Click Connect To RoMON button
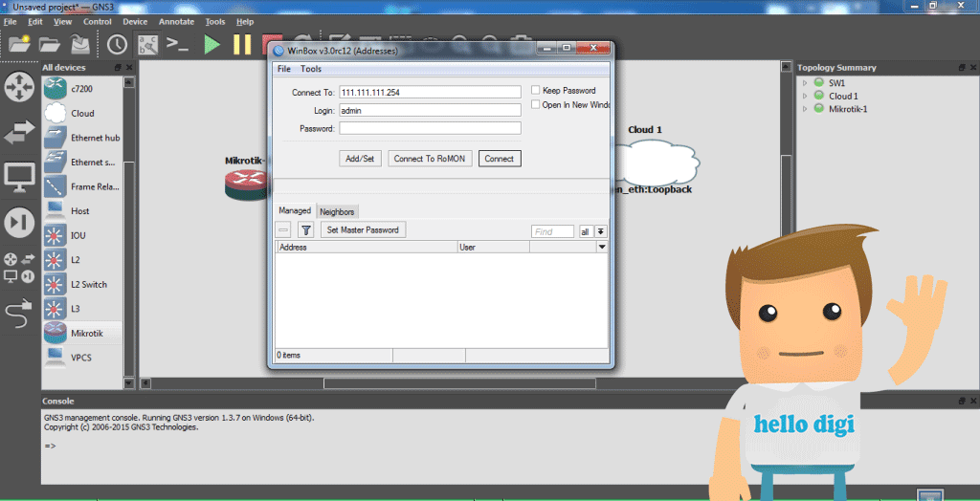This screenshot has height=501, width=980. [x=430, y=159]
